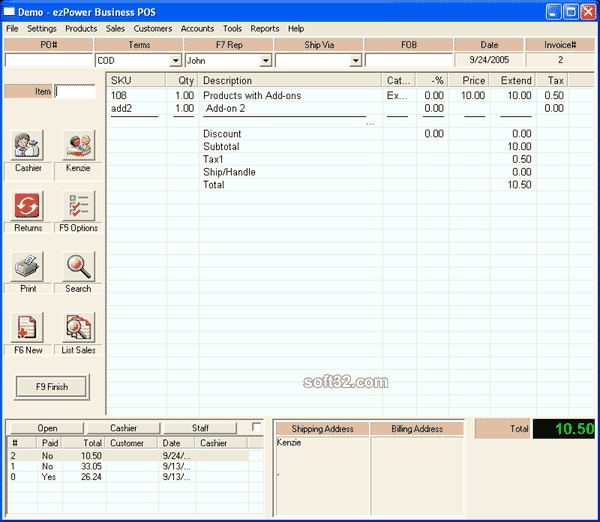Click the Search magnifier icon
Viewport: 600px width, 522px height.
click(x=78, y=266)
